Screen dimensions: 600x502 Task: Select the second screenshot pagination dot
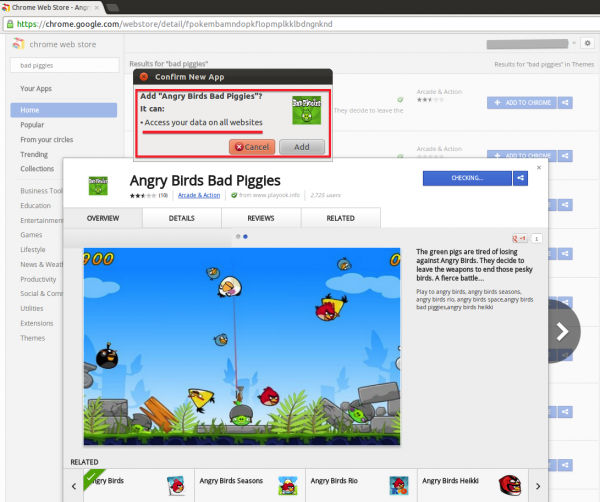pyautogui.click(x=246, y=237)
